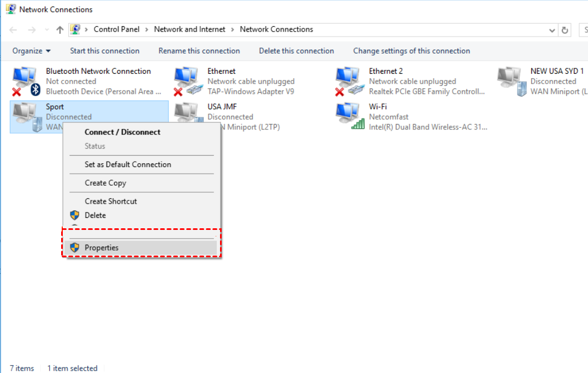Screen dimensions: 588x373
Task: Click the Bluetooth Network Connection name
Action: [x=98, y=71]
